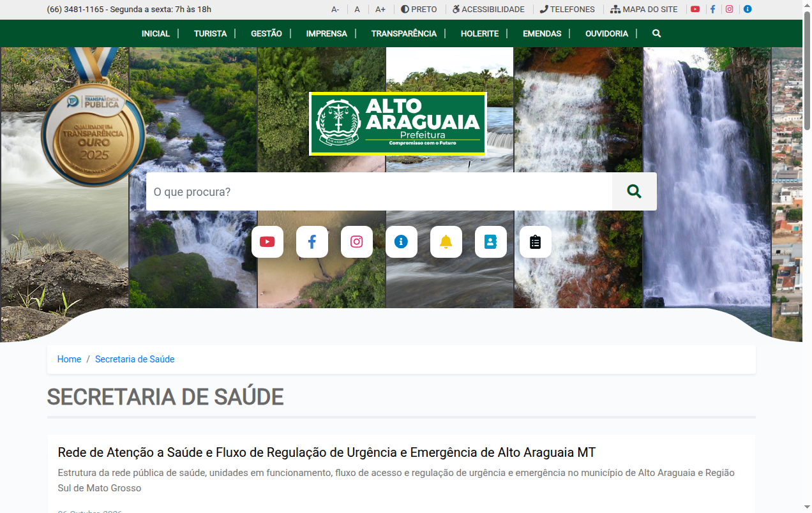Click the search button beside the search field
Image resolution: width=812 pixels, height=513 pixels.
(x=634, y=191)
